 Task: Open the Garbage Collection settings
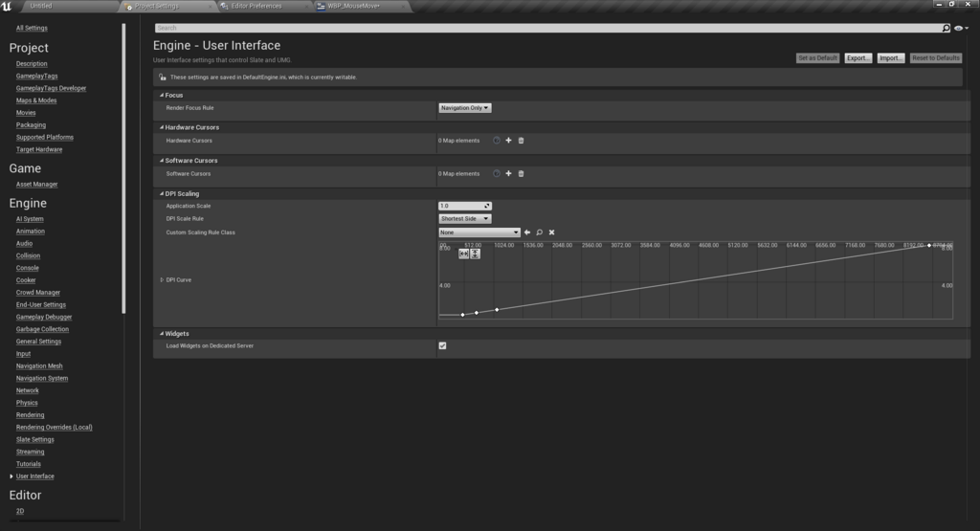point(42,329)
